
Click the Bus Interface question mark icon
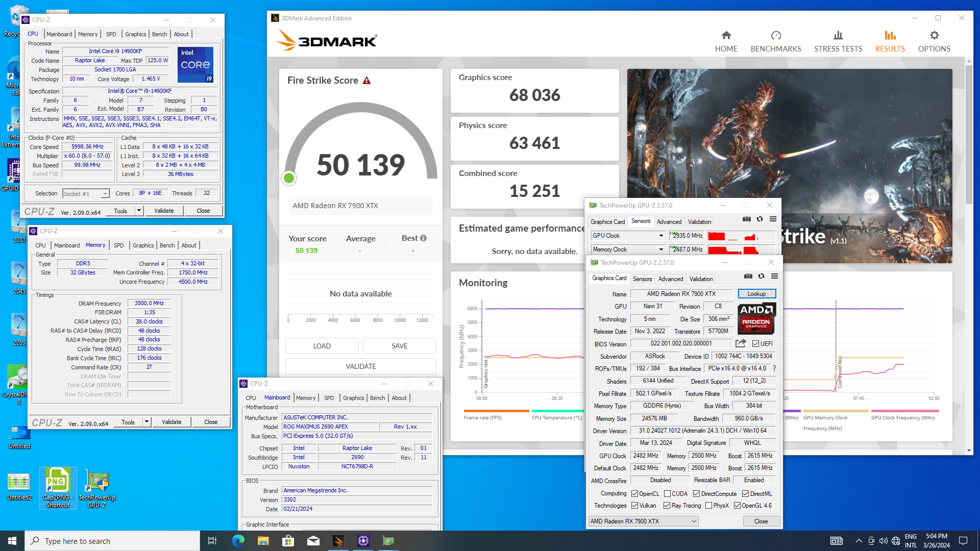pos(774,368)
